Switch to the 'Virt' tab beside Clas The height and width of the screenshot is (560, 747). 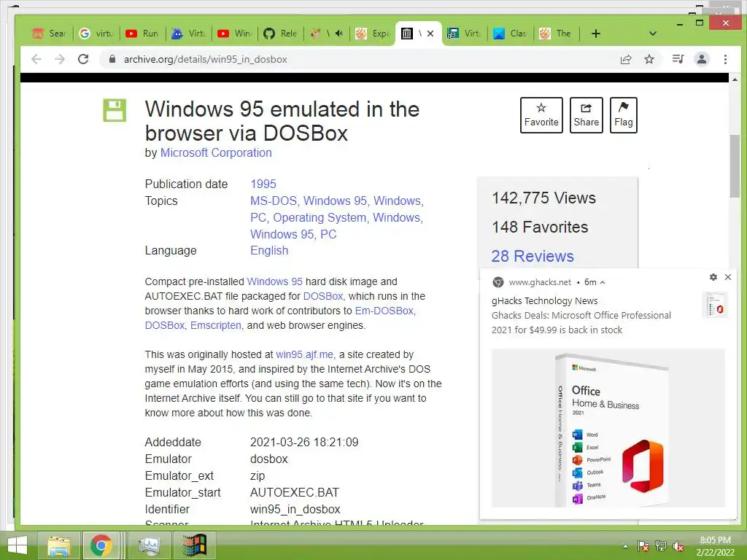465,34
